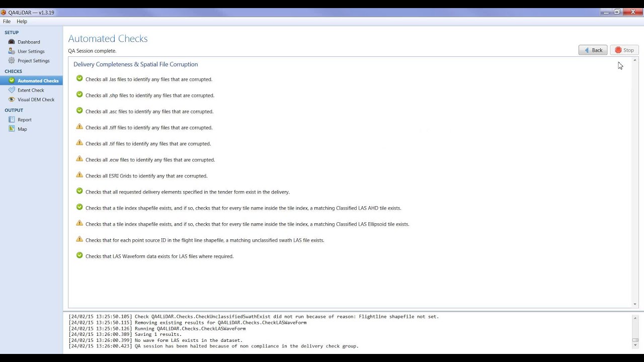Click the User Settings icon
The width and height of the screenshot is (644, 362).
click(12, 51)
